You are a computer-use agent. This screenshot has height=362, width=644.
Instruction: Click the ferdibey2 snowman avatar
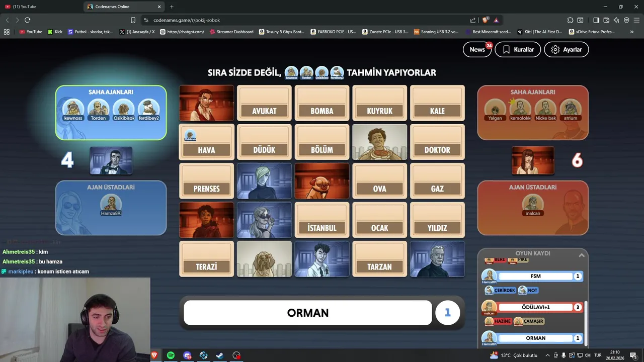[148, 108]
